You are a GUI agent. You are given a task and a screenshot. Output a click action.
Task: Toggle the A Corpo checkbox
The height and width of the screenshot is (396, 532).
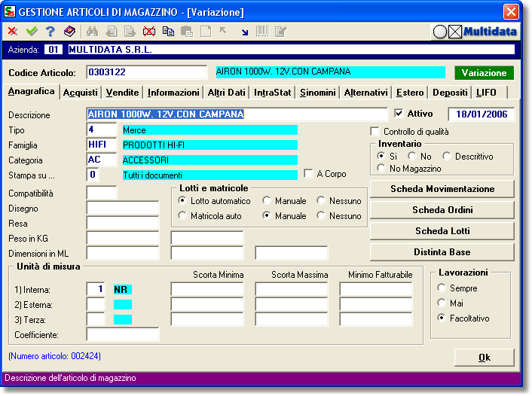pyautogui.click(x=308, y=174)
